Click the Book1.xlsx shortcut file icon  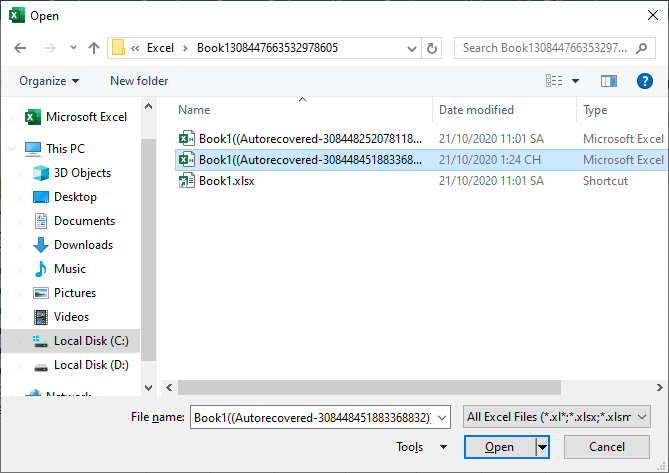click(x=186, y=181)
